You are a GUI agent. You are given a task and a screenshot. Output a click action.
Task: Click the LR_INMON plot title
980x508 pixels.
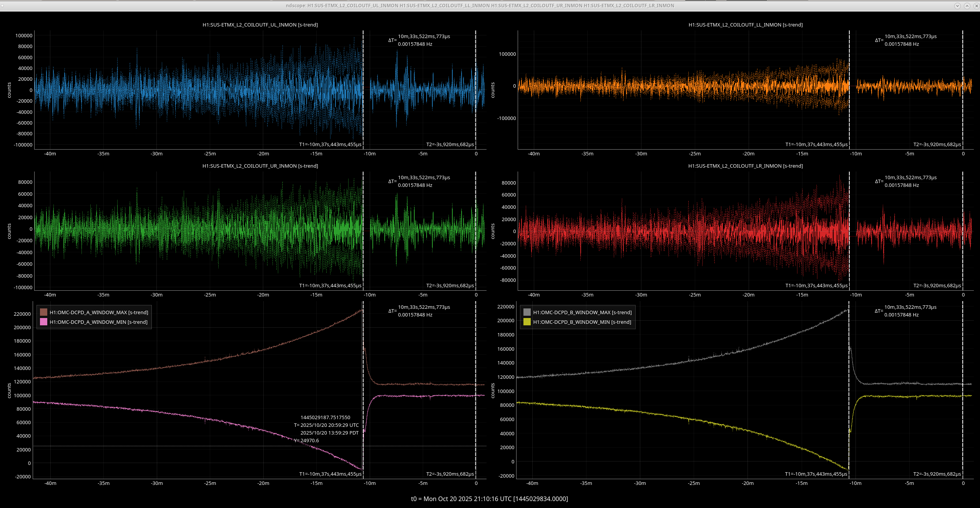coord(745,166)
